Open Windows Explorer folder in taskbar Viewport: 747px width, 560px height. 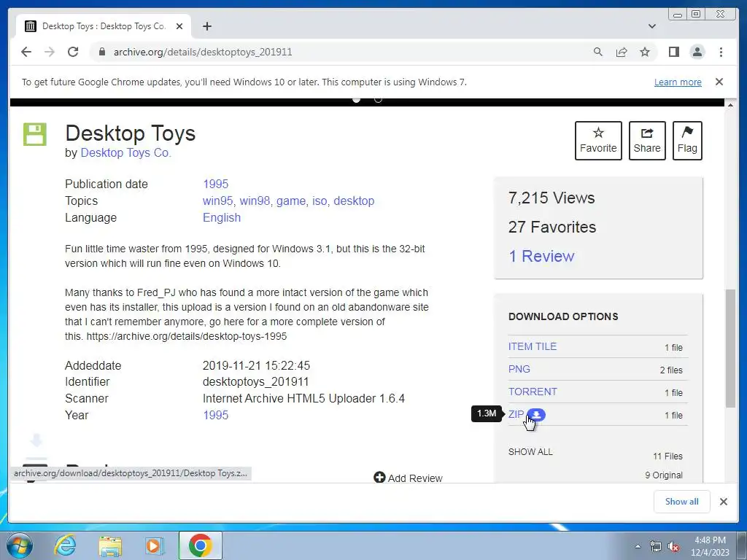point(110,545)
